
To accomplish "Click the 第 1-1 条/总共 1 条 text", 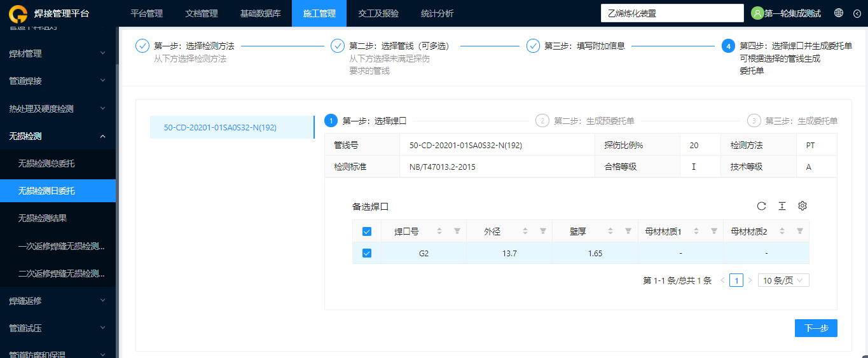I will pos(677,280).
